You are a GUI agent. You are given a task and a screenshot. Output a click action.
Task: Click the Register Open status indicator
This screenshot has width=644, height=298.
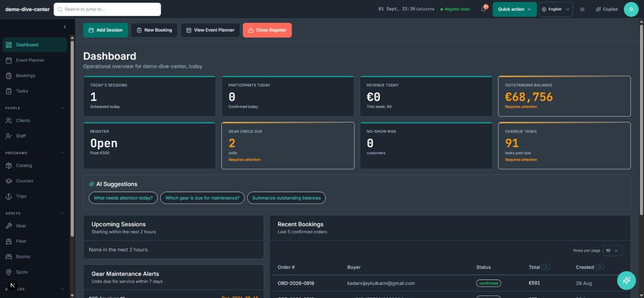click(x=455, y=9)
